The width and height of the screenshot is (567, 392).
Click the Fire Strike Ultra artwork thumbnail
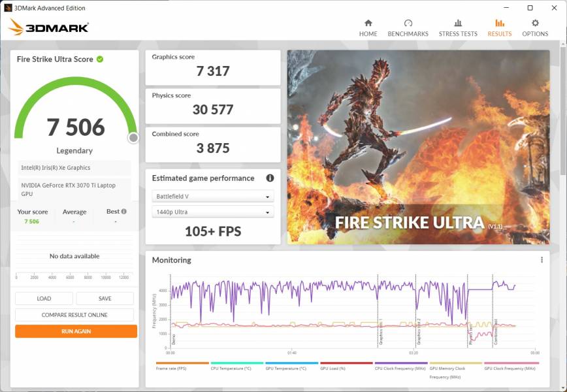coord(418,147)
